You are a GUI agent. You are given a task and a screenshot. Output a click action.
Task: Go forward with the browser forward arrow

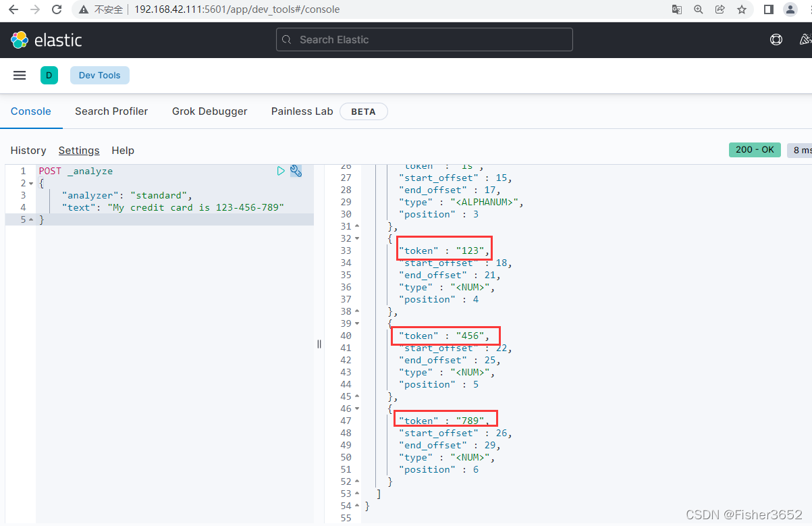(35, 9)
